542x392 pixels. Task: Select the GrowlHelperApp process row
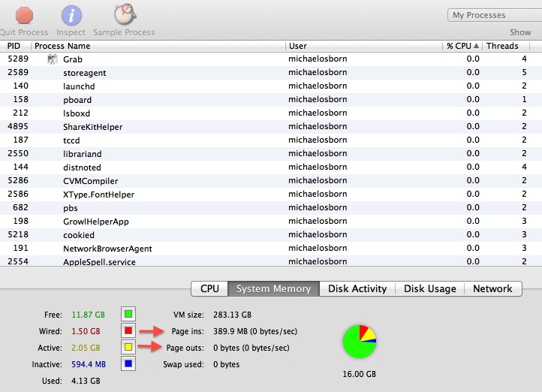point(271,221)
